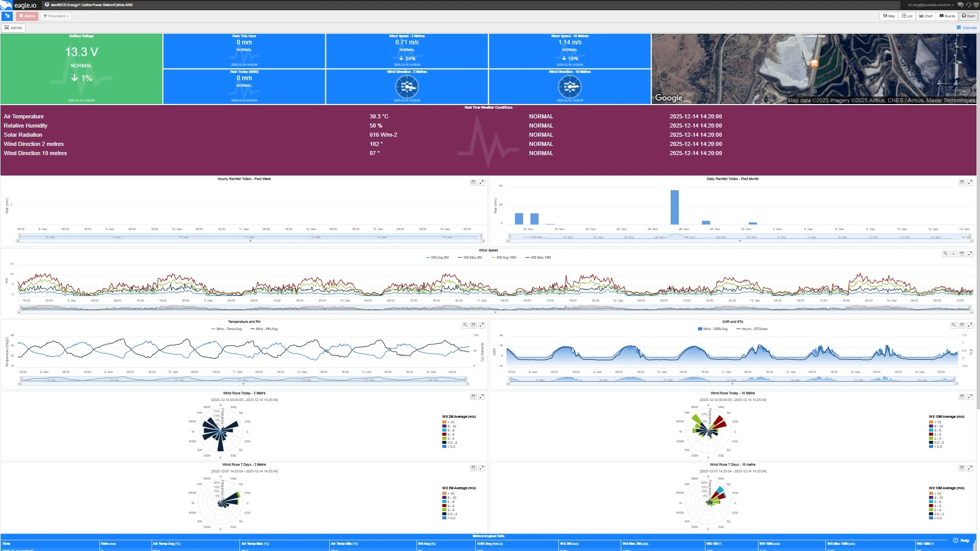Open the Callide AWS breadcrumb path

tap(91, 5)
